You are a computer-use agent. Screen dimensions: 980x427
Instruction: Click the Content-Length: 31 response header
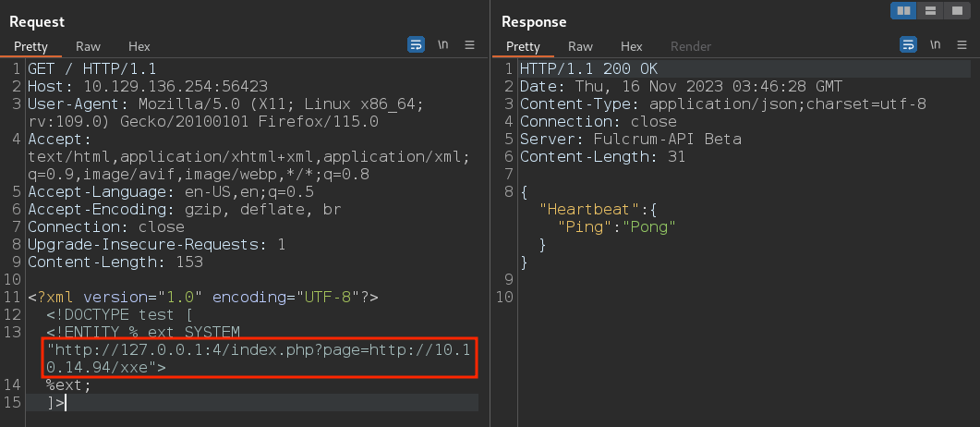click(x=602, y=156)
